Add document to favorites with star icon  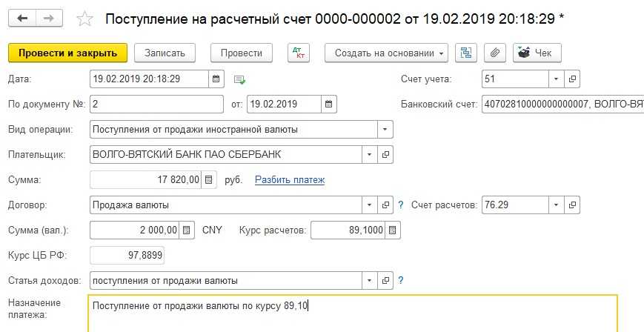coord(86,19)
